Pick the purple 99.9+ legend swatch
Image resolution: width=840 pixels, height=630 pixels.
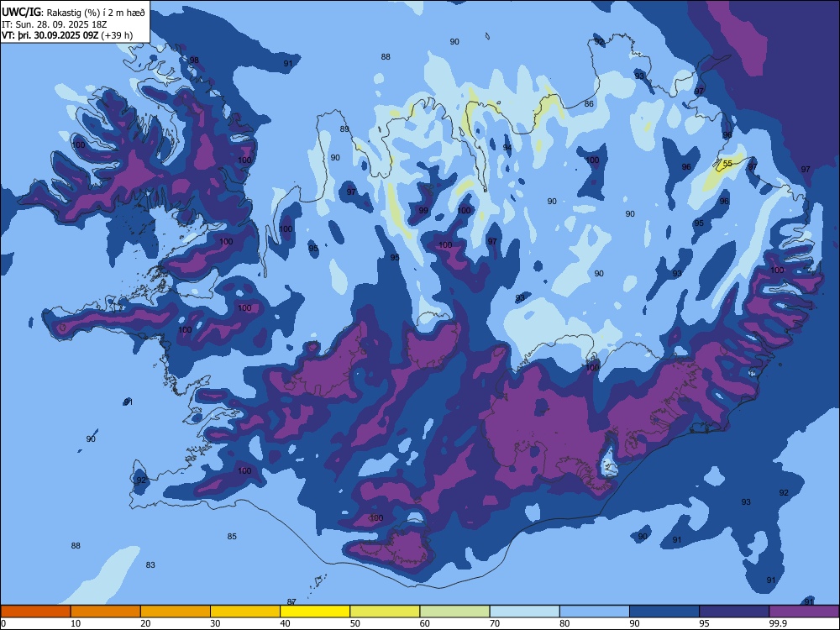804,612
